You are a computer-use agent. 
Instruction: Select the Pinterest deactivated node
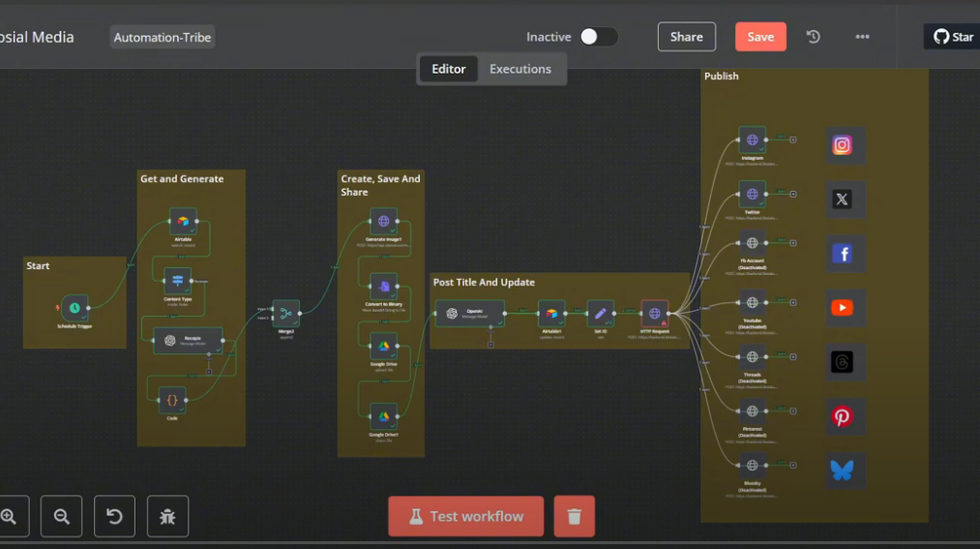tap(752, 411)
